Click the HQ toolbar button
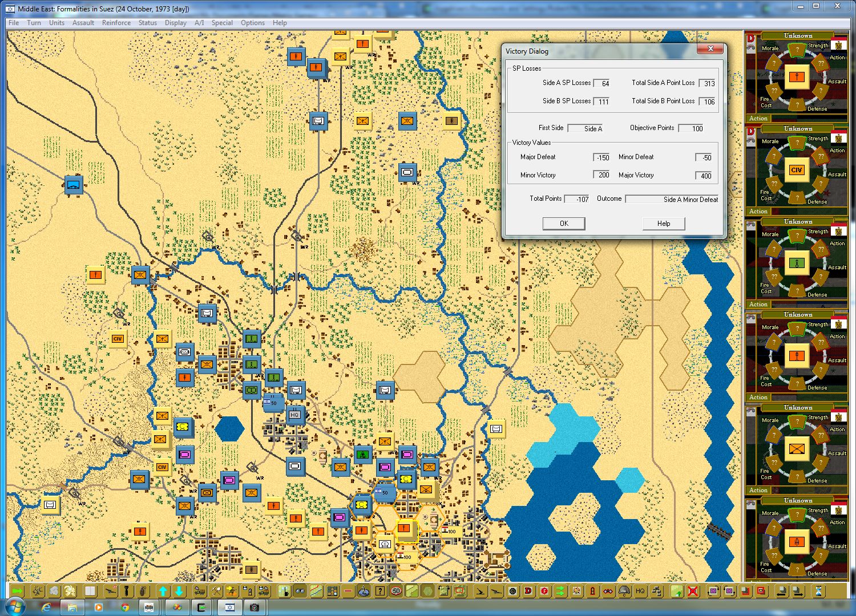This screenshot has height=616, width=856. (640, 591)
